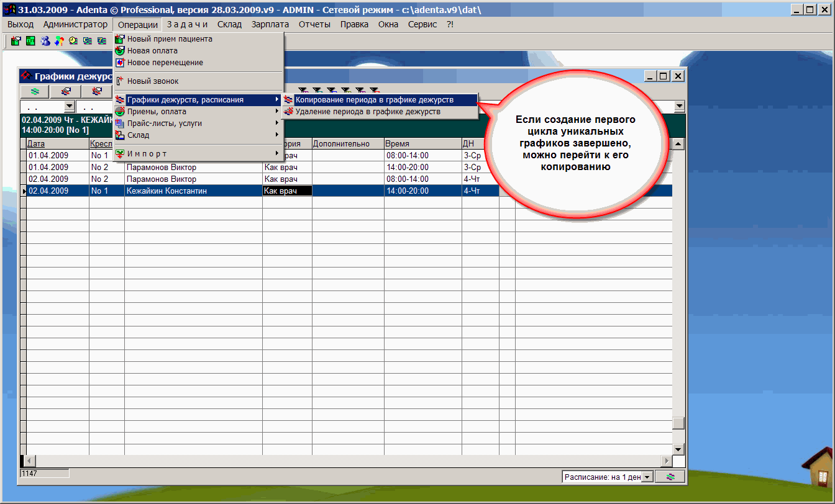This screenshot has width=835, height=504.
Task: Click the green chart icon in main toolbar
Action: (30, 41)
